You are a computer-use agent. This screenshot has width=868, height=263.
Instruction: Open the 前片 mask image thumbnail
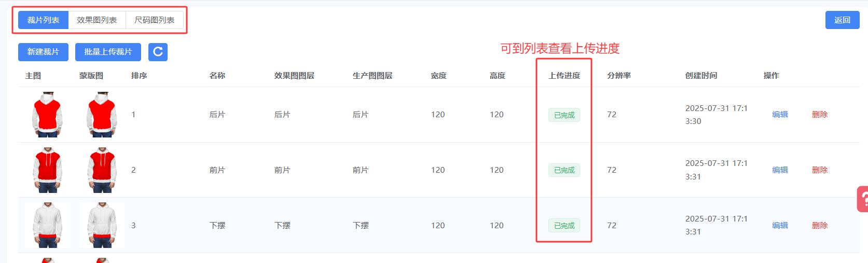pos(102,170)
